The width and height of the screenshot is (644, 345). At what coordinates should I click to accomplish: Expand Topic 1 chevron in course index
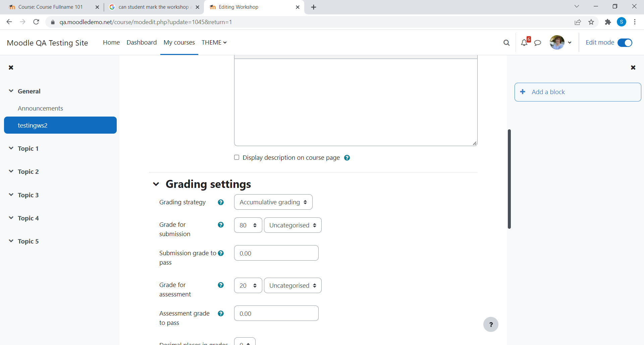[11, 148]
